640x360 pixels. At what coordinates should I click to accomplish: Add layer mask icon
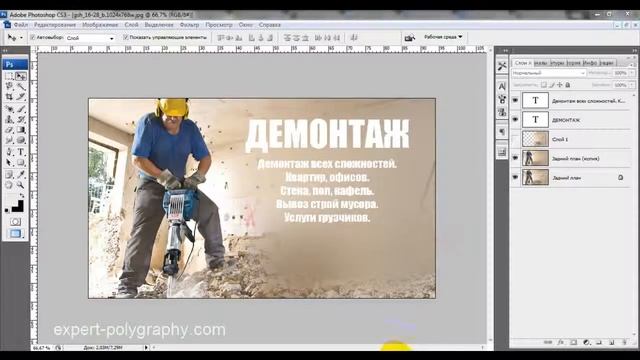point(573,342)
